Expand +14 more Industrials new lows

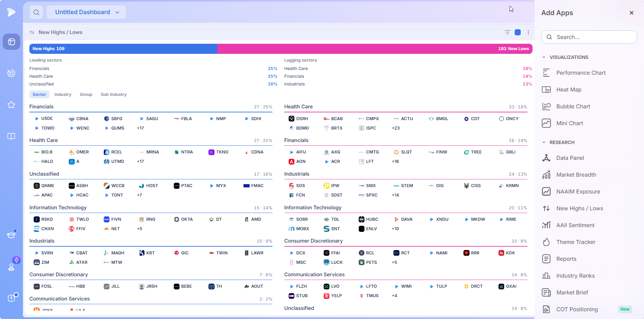point(395,195)
